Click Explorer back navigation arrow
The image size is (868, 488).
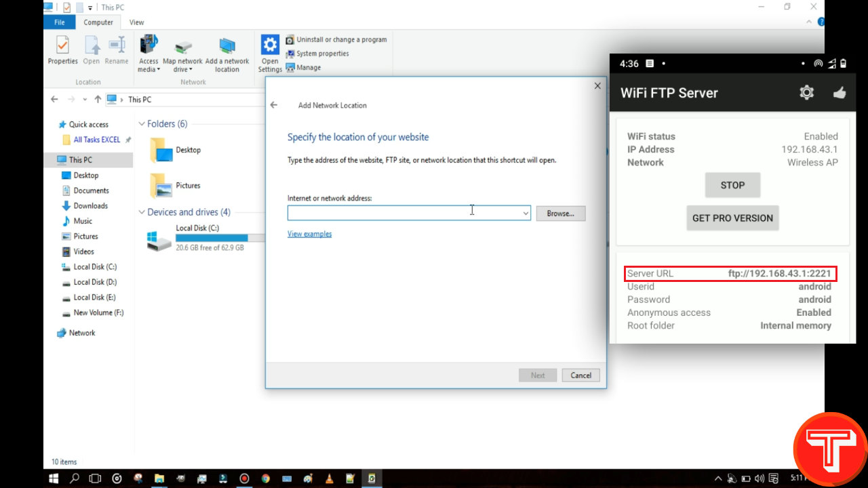[54, 99]
